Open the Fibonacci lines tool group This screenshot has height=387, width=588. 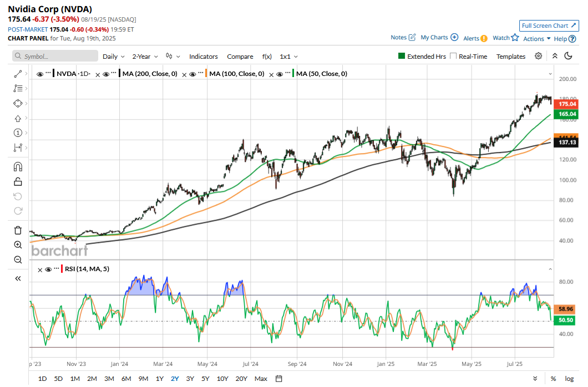[18, 88]
